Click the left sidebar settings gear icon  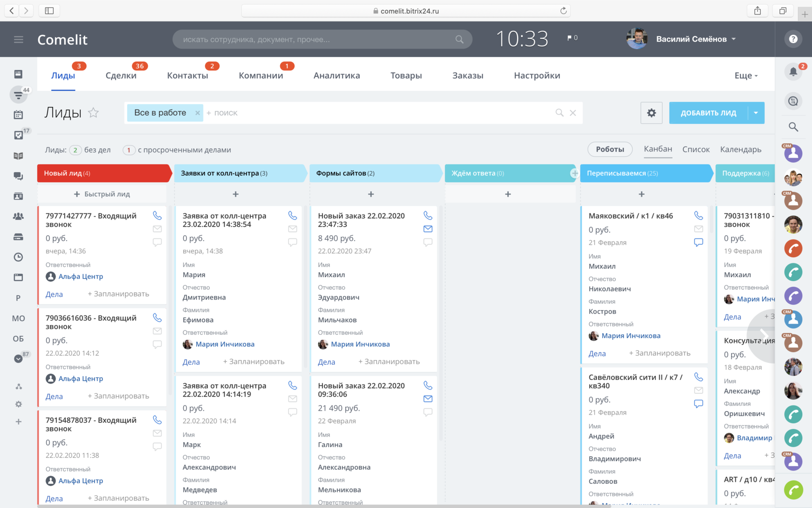(18, 404)
